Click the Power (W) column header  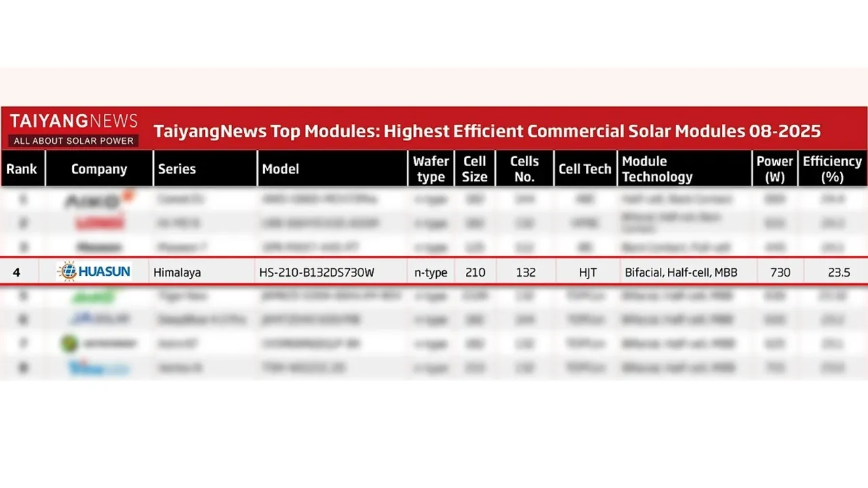click(774, 169)
